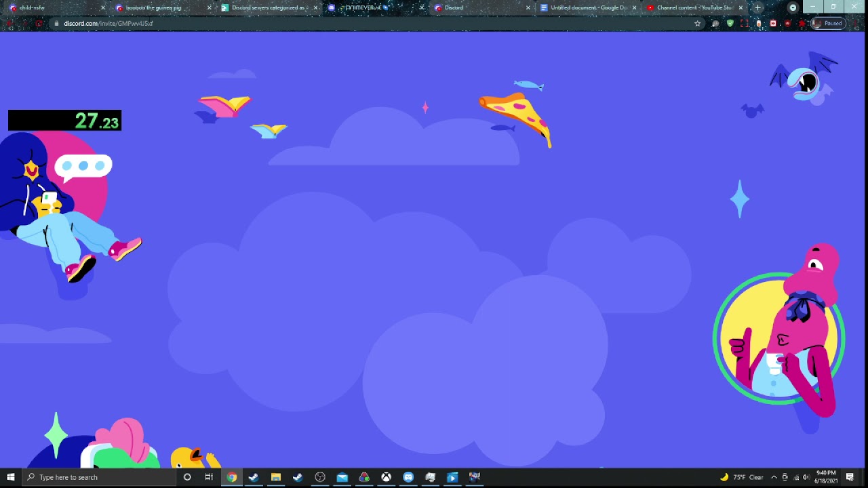Bookmark this page with the star icon
868x488 pixels.
point(697,23)
